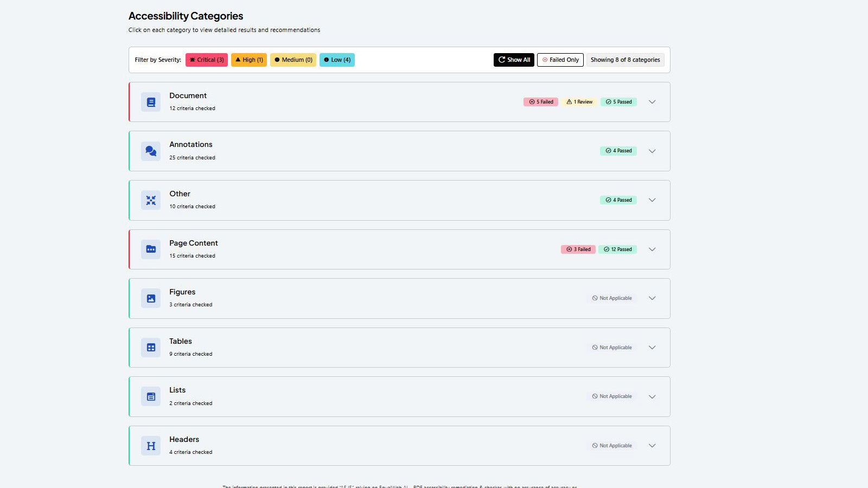
Task: Click '15 criteria checked' under Page Content
Action: (x=192, y=256)
